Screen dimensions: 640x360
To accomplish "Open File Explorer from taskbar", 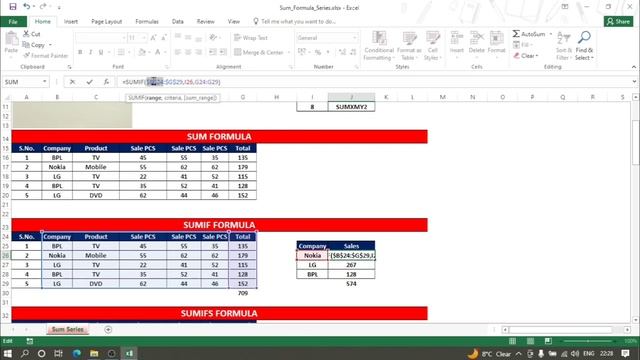I will pos(94,353).
